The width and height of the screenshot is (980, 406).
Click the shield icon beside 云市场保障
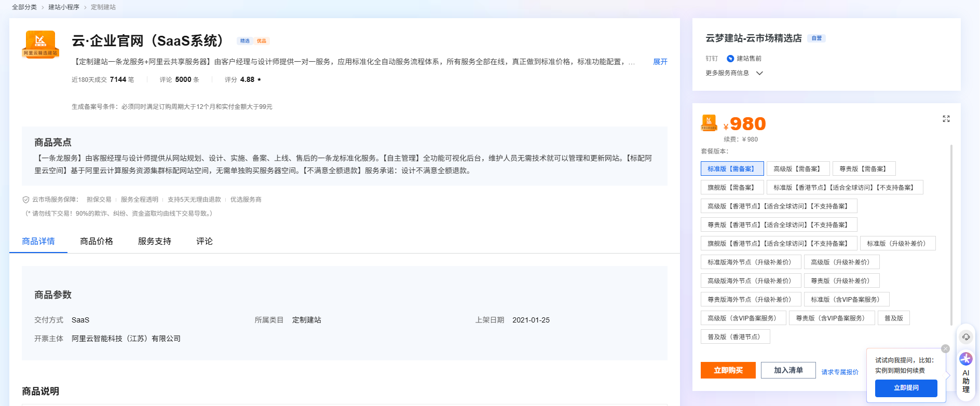click(26, 200)
